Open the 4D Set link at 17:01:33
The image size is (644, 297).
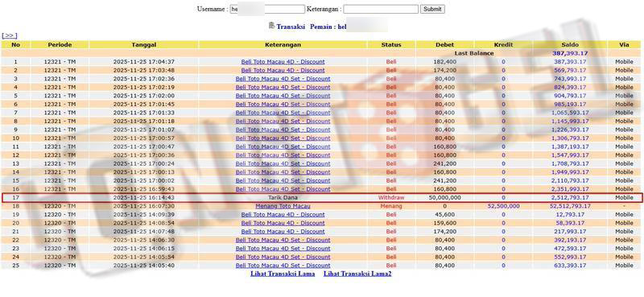pos(283,113)
